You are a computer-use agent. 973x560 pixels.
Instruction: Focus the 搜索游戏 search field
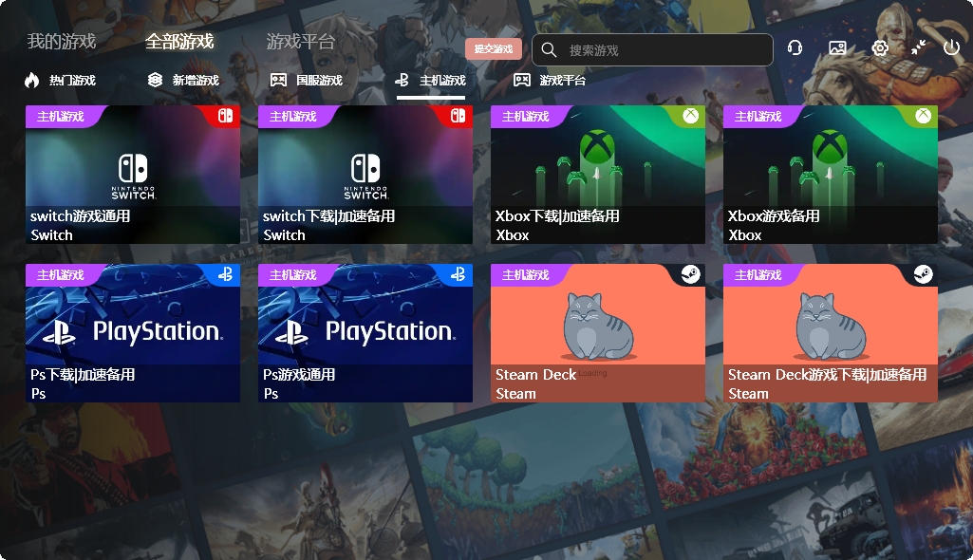(652, 49)
